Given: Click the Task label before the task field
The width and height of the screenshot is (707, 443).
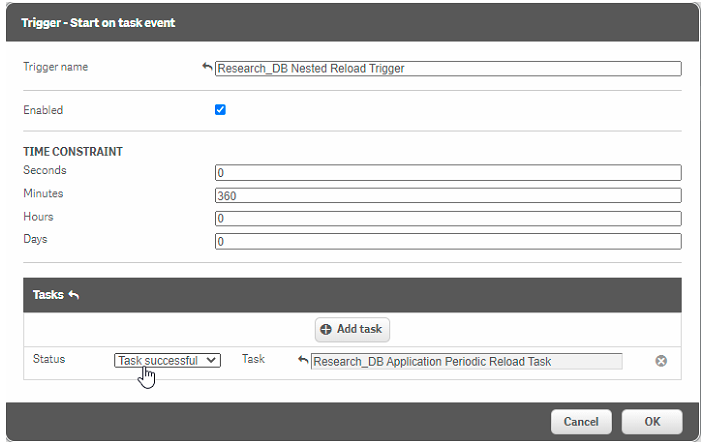Looking at the screenshot, I should (253, 359).
